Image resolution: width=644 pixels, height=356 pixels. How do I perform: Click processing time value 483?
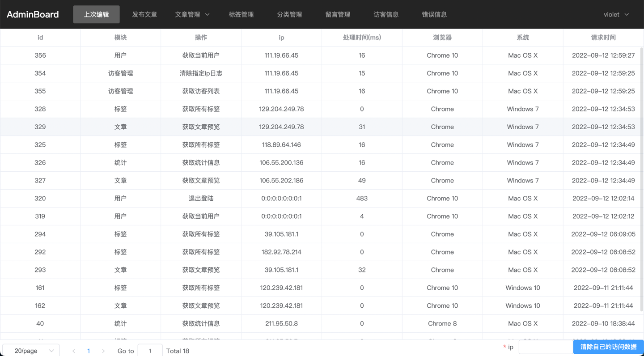coord(362,199)
